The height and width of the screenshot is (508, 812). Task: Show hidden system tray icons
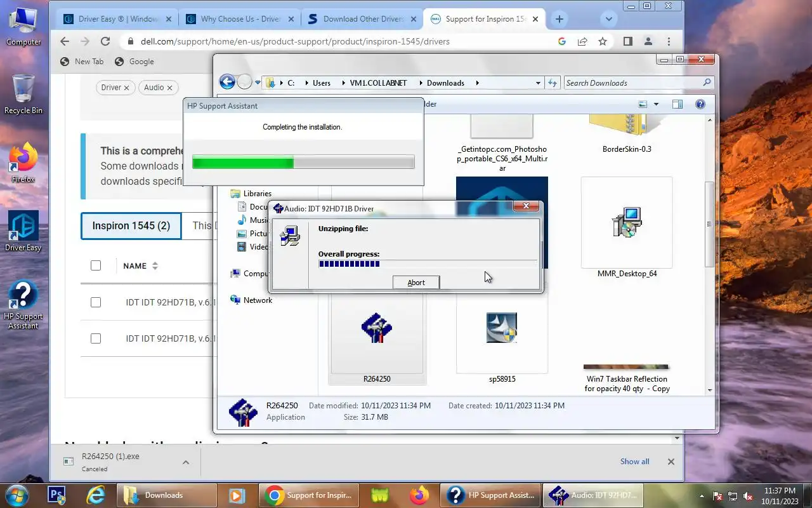click(x=701, y=496)
